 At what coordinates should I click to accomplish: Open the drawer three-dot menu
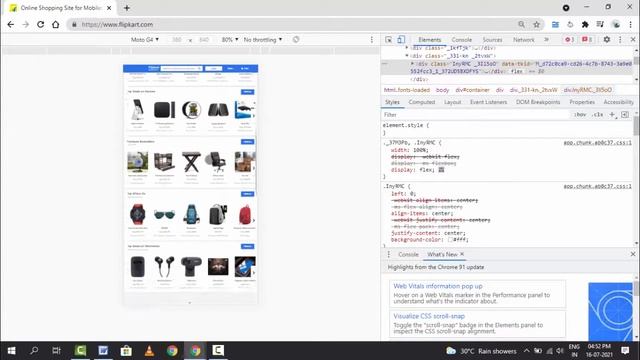(389, 254)
